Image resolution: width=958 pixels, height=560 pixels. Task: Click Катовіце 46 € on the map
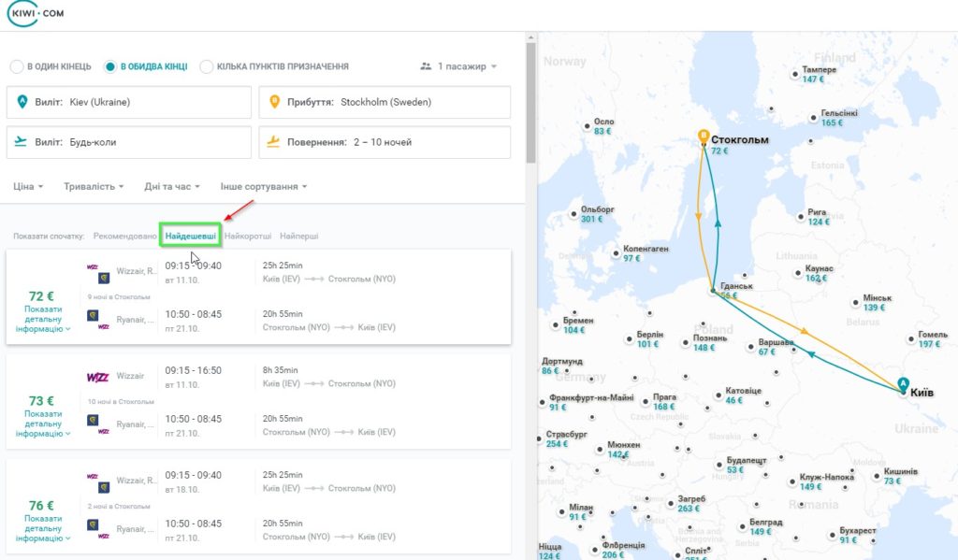click(739, 395)
